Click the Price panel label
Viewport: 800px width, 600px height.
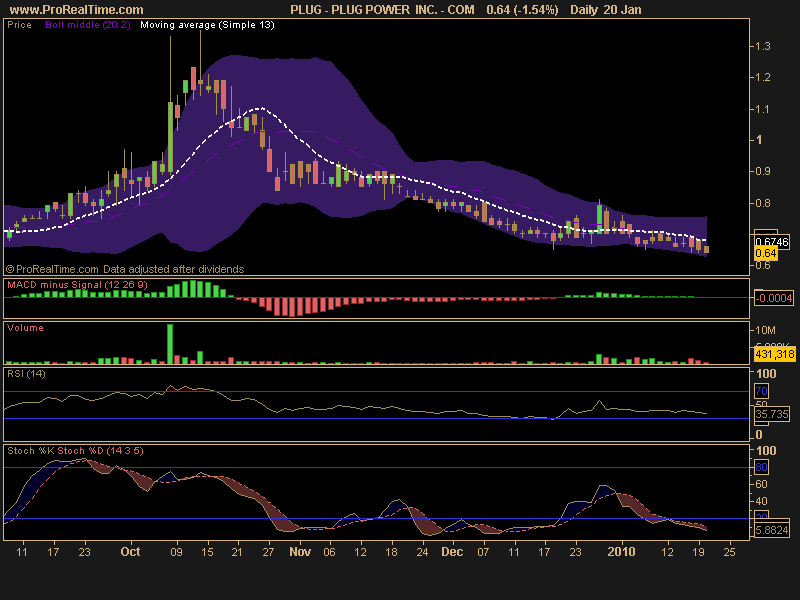[x=19, y=25]
